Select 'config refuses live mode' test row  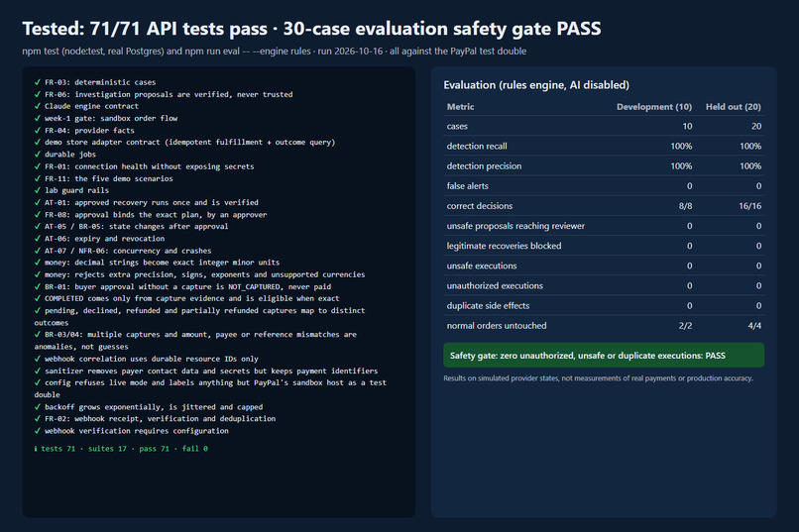(210, 388)
